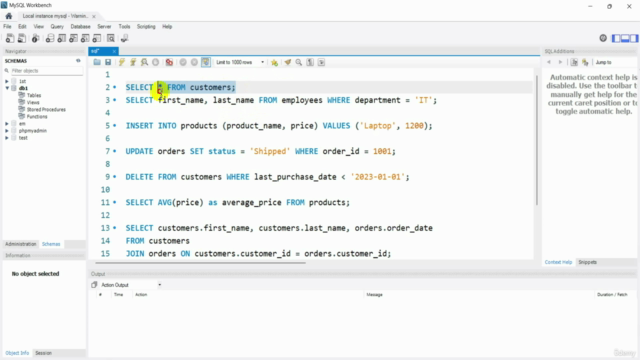Open find panel magnifier icon
Screen dimensions: 640x360
point(299,62)
